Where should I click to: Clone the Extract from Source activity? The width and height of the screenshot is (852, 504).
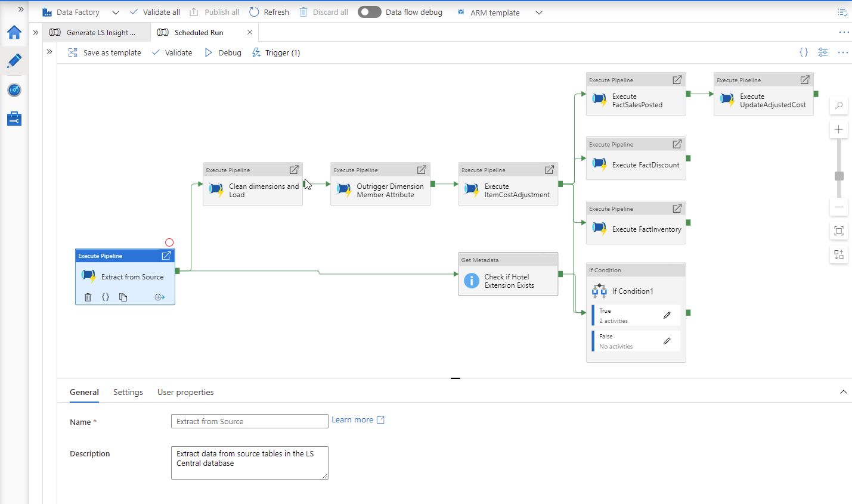point(123,297)
